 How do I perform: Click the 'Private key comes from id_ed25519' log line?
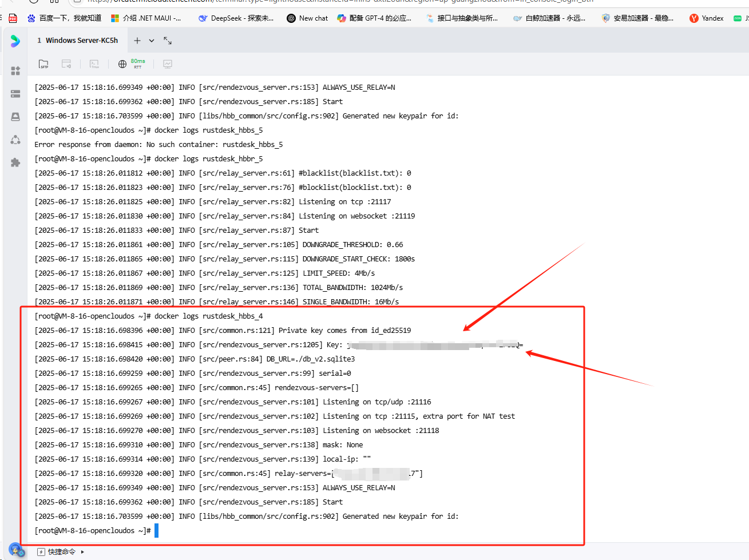pos(223,331)
